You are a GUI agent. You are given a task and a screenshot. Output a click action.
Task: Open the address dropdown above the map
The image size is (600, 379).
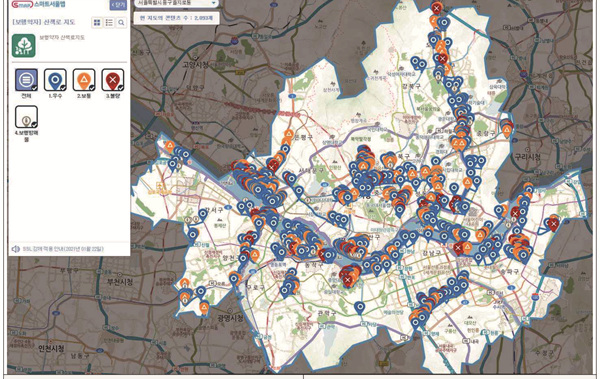[176, 3]
